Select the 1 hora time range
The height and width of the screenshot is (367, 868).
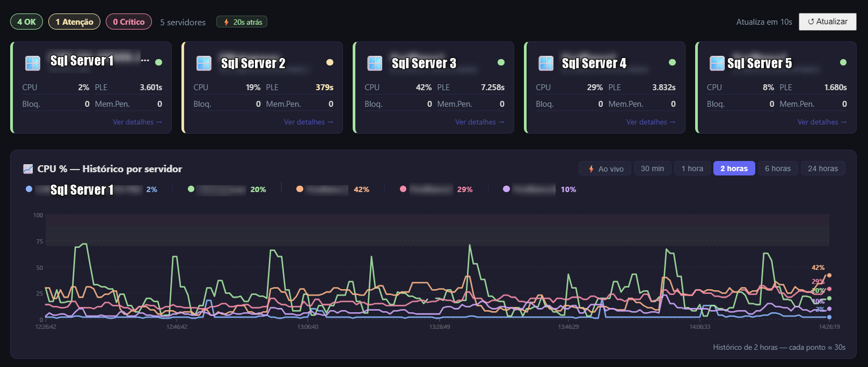pyautogui.click(x=692, y=169)
